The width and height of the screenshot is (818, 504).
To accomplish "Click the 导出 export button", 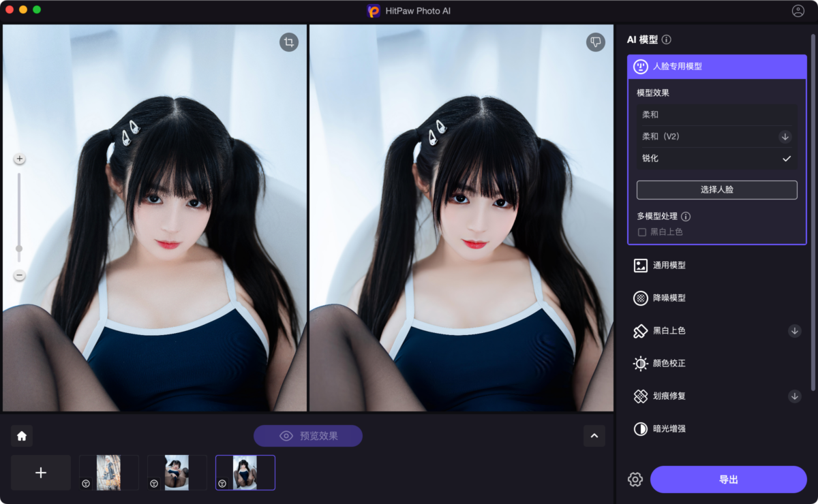I will coord(728,479).
